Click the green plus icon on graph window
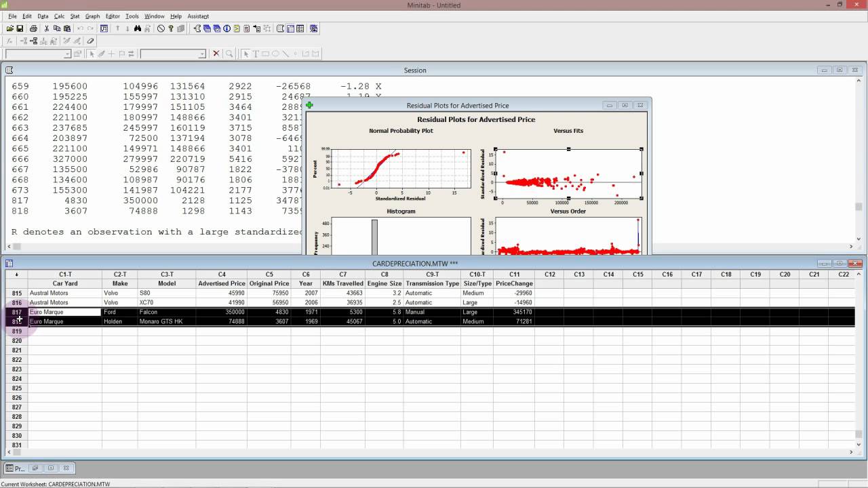The image size is (868, 488). 309,105
